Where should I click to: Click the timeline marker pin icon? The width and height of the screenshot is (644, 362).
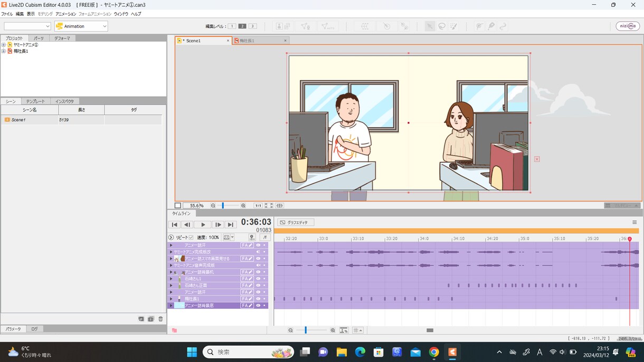252,237
